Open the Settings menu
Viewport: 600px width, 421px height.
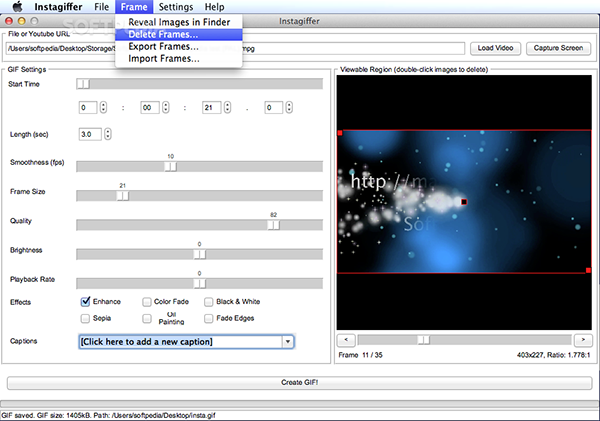(x=176, y=7)
